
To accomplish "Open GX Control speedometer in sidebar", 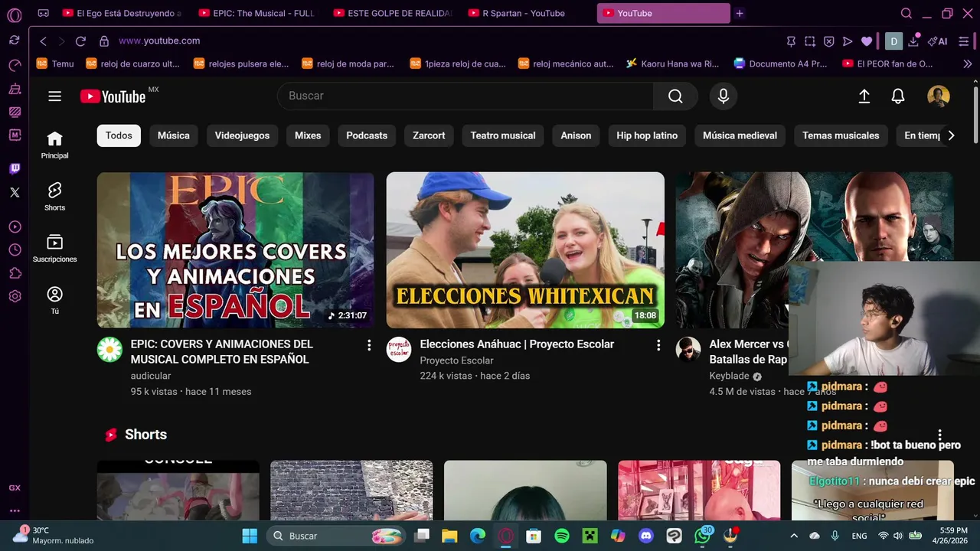I will click(x=15, y=66).
